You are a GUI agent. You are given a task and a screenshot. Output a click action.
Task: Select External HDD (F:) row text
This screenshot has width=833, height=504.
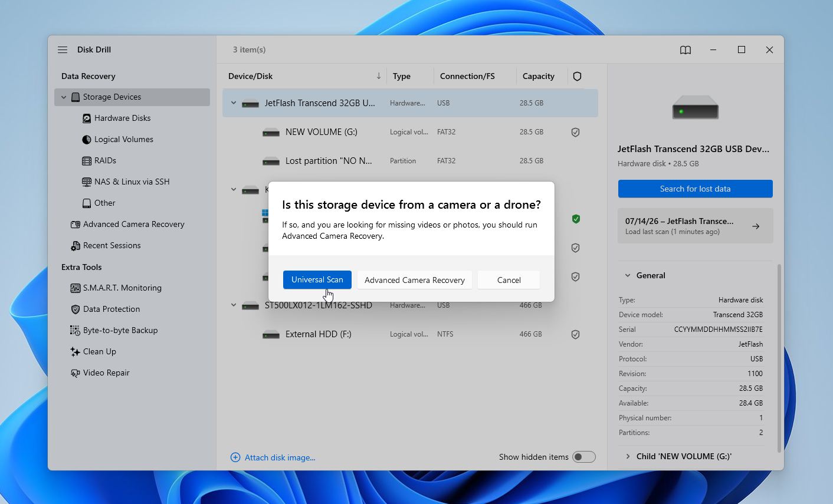coord(318,334)
